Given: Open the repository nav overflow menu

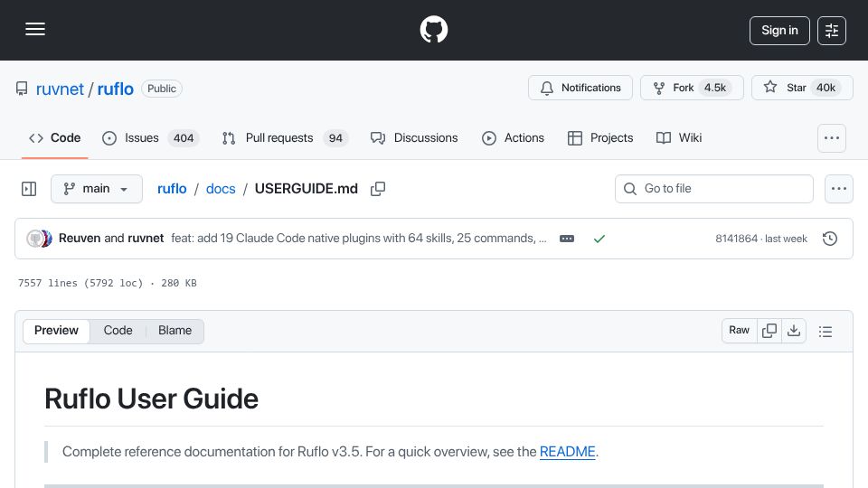Looking at the screenshot, I should pos(832,138).
